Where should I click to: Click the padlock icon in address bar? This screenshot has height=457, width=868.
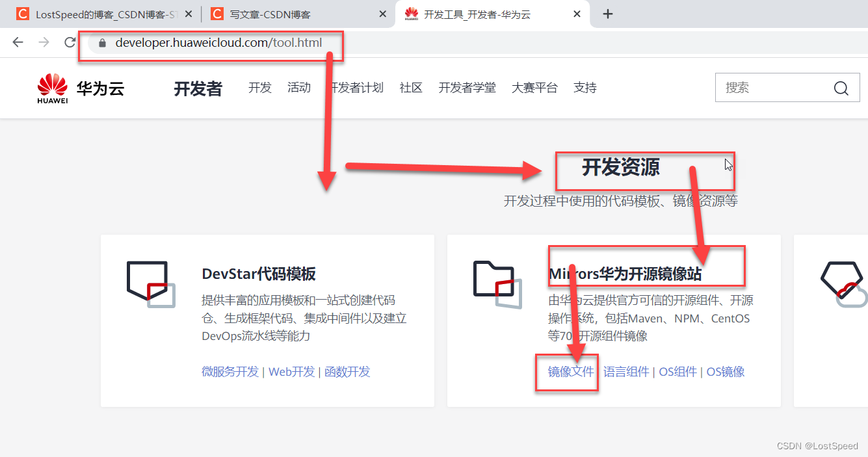coord(101,42)
